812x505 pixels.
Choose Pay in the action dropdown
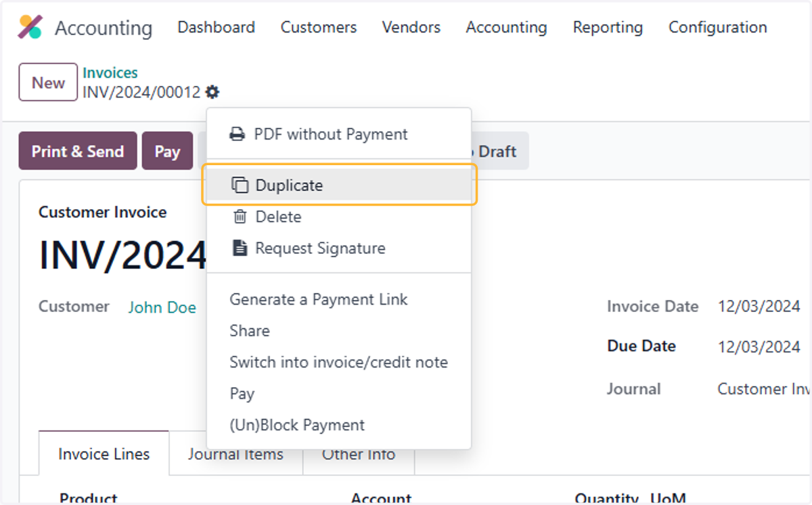[339, 393]
